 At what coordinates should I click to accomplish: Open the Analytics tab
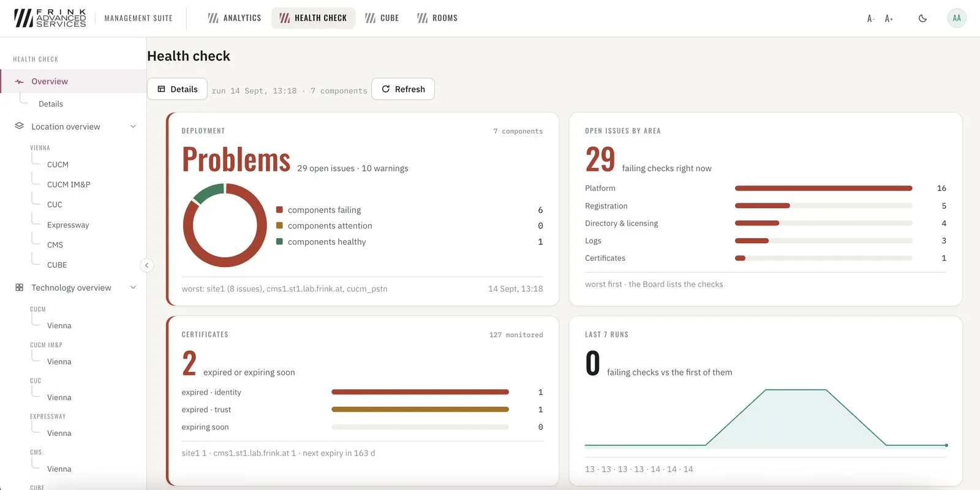pos(235,18)
